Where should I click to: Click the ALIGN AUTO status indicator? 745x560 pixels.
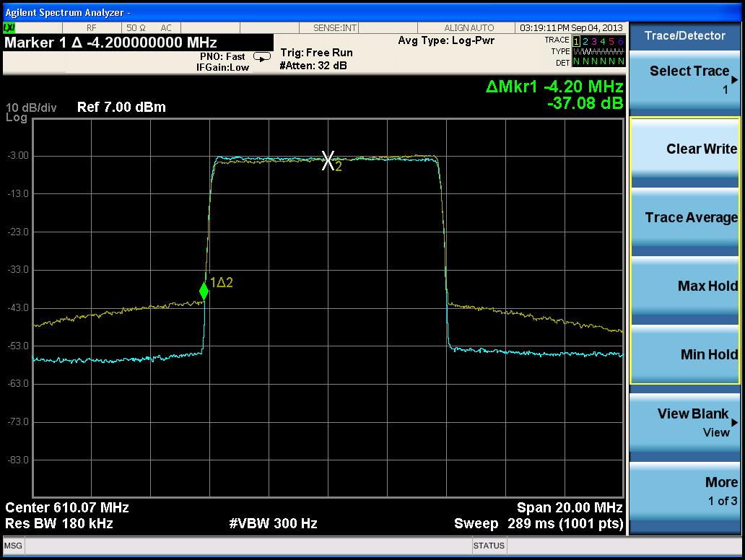point(469,28)
